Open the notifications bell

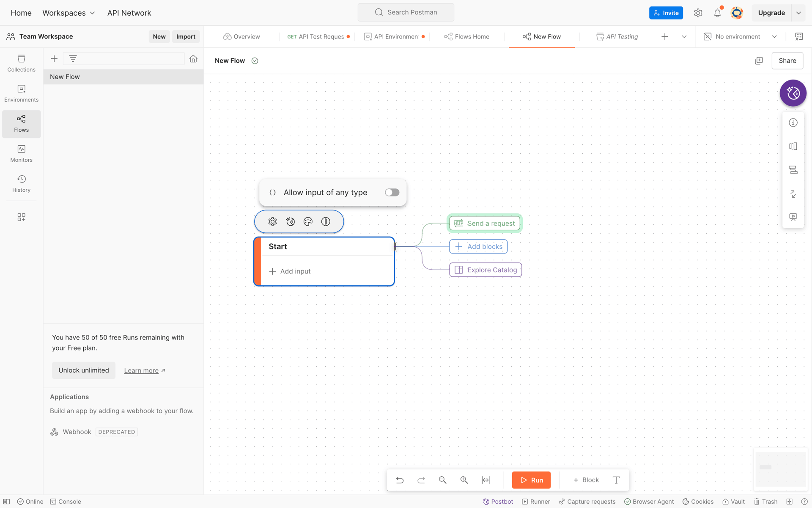pyautogui.click(x=718, y=13)
